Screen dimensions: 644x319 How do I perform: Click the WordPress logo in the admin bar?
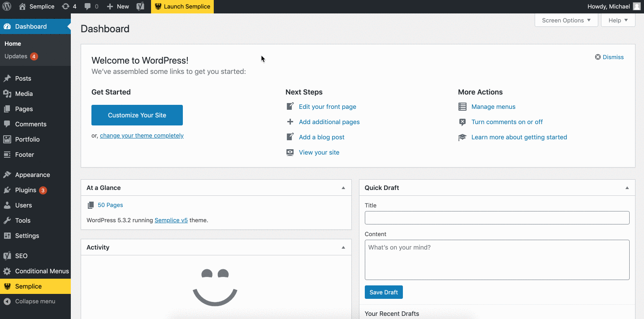tap(6, 6)
